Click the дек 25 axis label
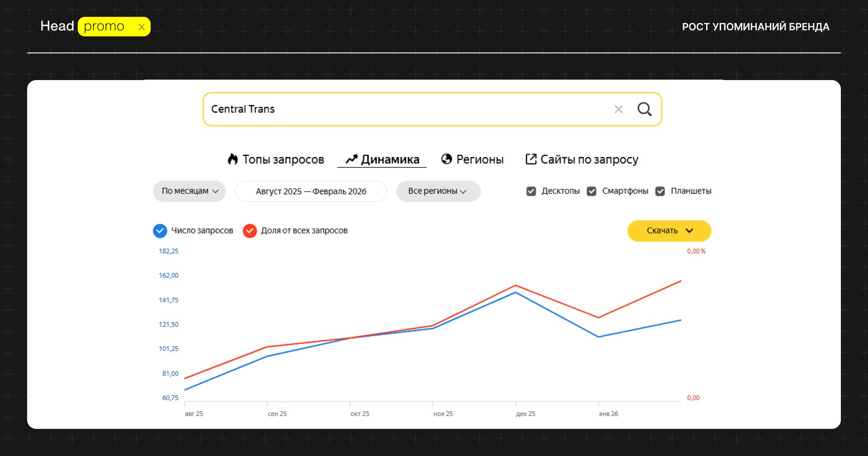The image size is (868, 456). pyautogui.click(x=526, y=414)
